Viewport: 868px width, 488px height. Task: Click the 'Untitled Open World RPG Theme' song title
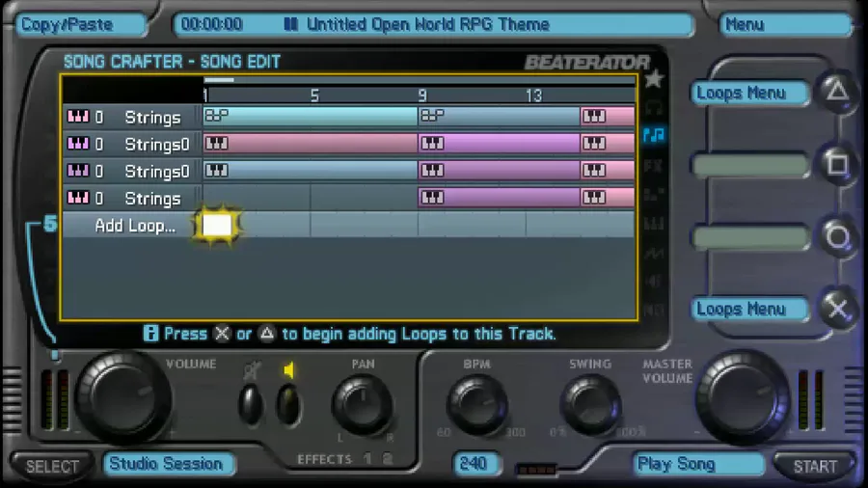click(428, 24)
